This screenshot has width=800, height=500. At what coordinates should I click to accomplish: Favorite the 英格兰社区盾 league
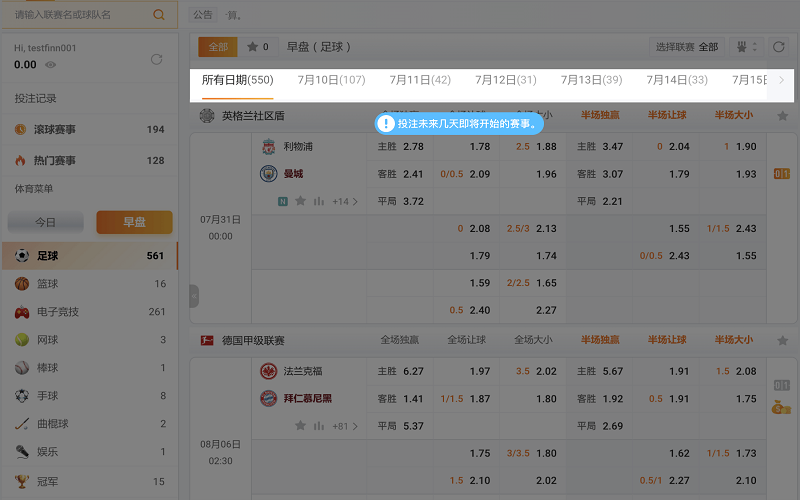783,116
